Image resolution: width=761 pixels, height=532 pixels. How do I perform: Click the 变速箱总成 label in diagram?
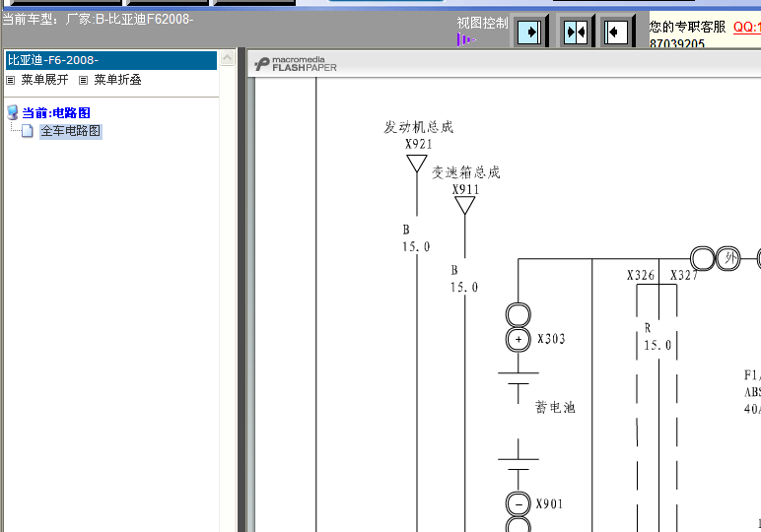point(465,172)
